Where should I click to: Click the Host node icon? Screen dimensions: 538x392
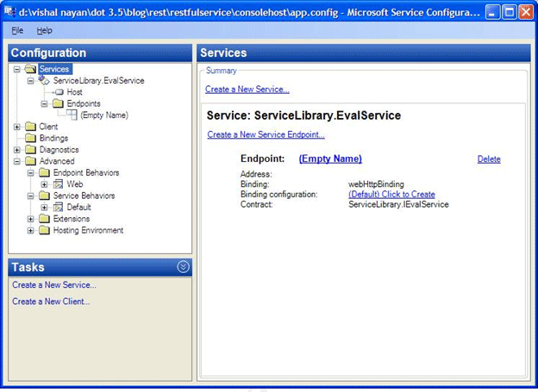[59, 92]
